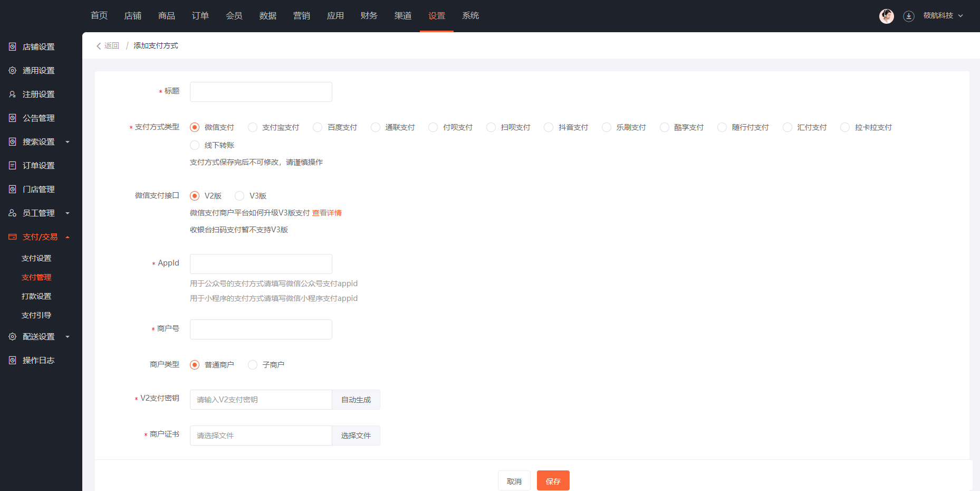Click the 商户证书 file path field

click(x=261, y=436)
